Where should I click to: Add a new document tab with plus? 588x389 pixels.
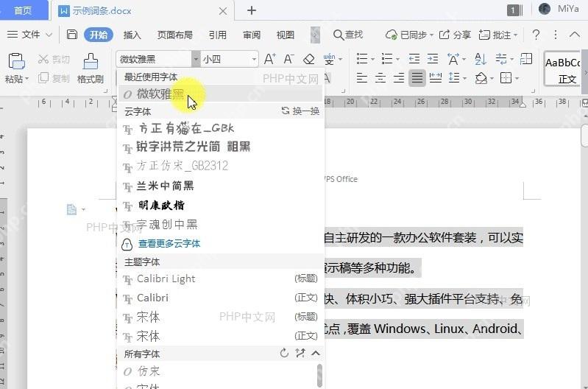[252, 10]
